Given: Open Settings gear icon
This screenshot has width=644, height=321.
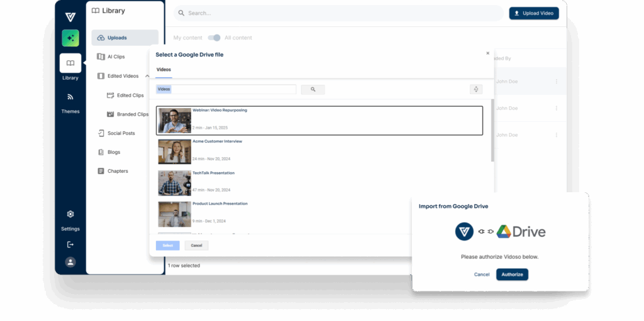Looking at the screenshot, I should pyautogui.click(x=70, y=215).
